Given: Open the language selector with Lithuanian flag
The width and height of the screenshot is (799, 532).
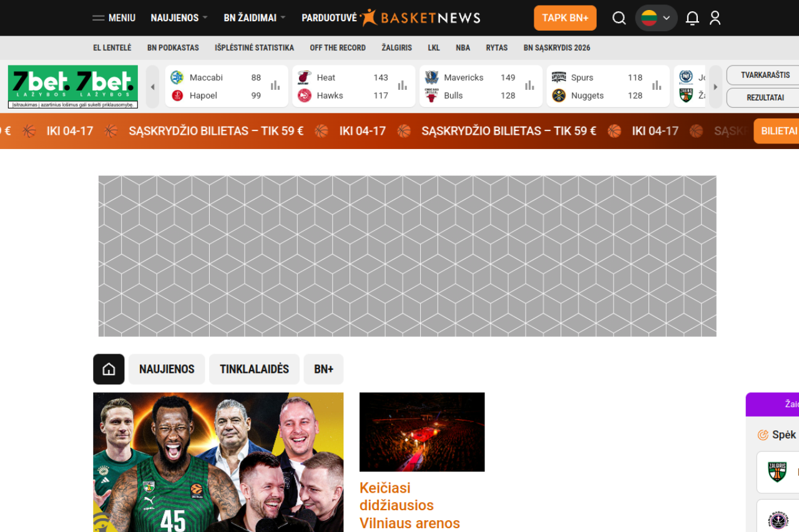Looking at the screenshot, I should [656, 18].
